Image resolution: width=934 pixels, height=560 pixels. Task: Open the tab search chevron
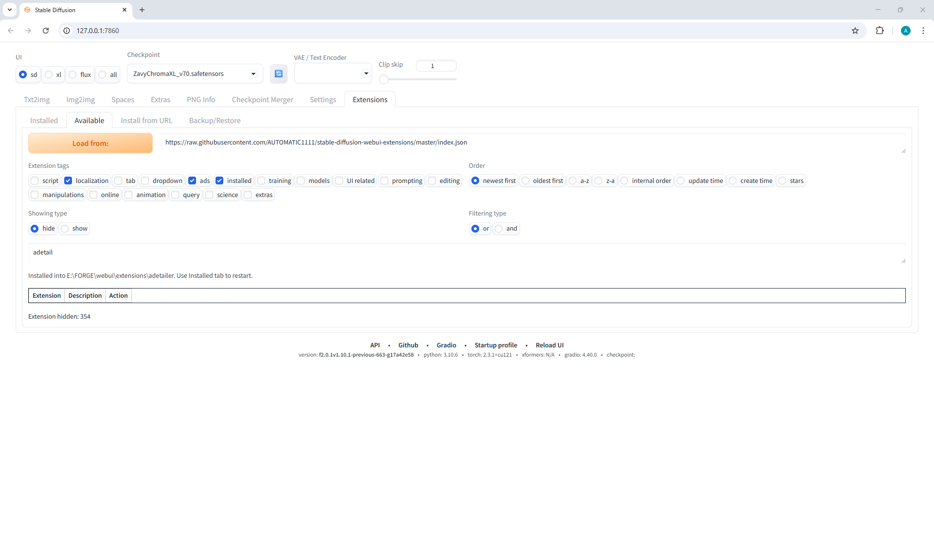(x=9, y=10)
